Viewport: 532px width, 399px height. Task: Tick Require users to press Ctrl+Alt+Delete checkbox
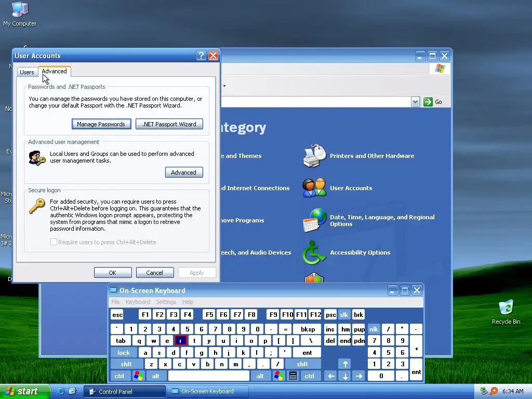[54, 242]
